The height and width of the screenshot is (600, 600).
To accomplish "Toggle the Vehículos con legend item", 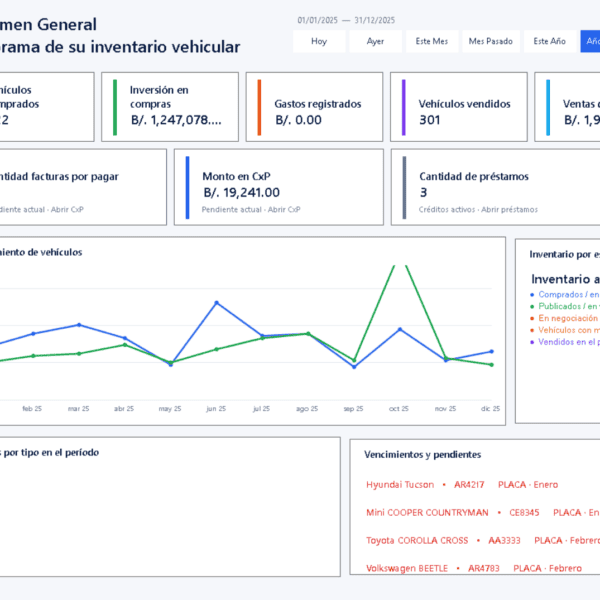I will pyautogui.click(x=565, y=330).
